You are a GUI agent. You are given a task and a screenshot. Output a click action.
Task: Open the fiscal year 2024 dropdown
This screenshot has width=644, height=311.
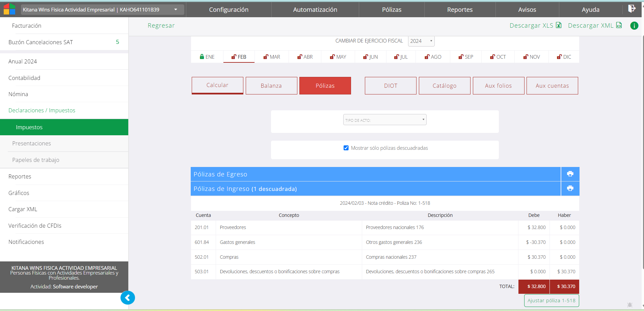click(x=421, y=41)
